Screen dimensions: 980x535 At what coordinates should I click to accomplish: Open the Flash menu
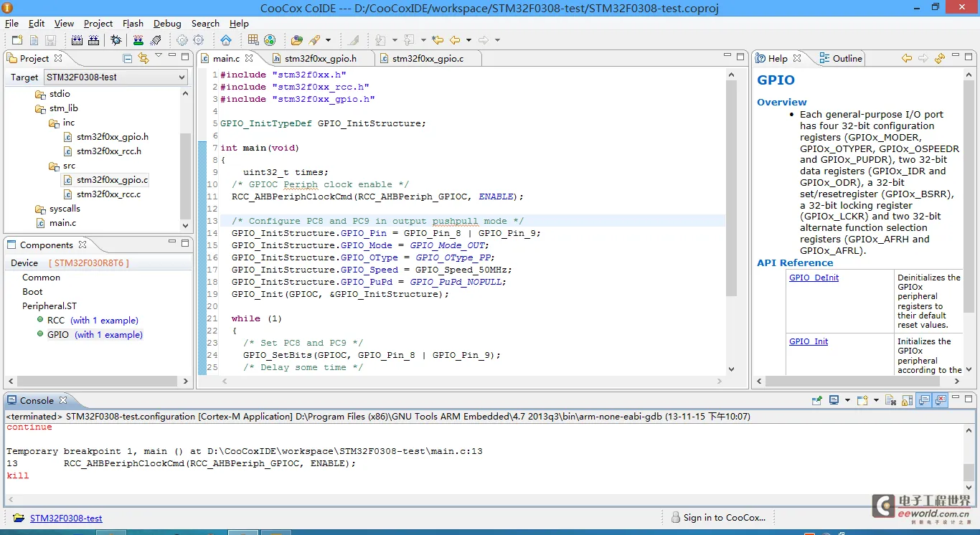(133, 23)
